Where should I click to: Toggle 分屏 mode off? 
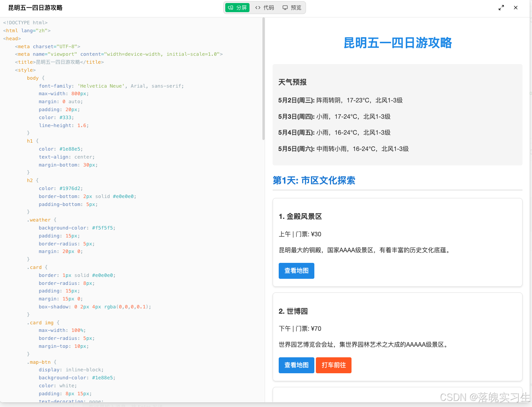point(237,7)
